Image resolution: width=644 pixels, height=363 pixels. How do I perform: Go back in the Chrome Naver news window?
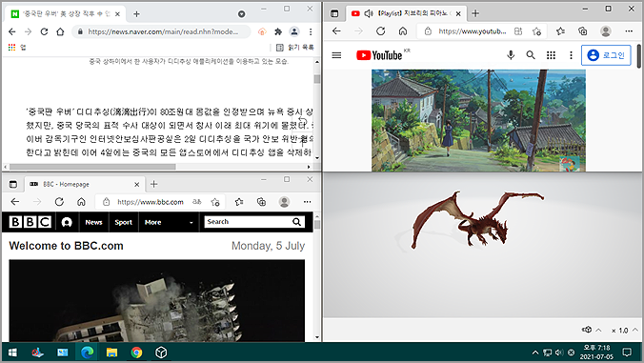click(x=12, y=31)
